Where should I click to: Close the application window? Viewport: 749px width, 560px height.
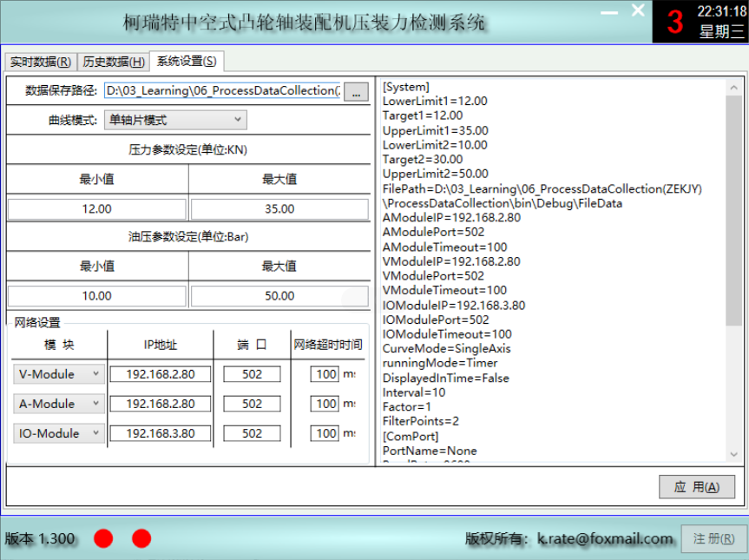(638, 10)
